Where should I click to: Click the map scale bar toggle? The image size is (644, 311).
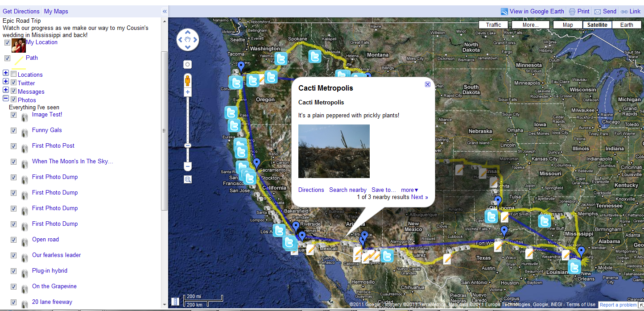click(x=175, y=302)
